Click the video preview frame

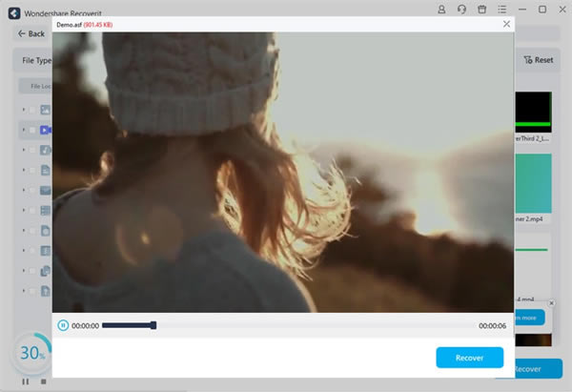coord(283,173)
